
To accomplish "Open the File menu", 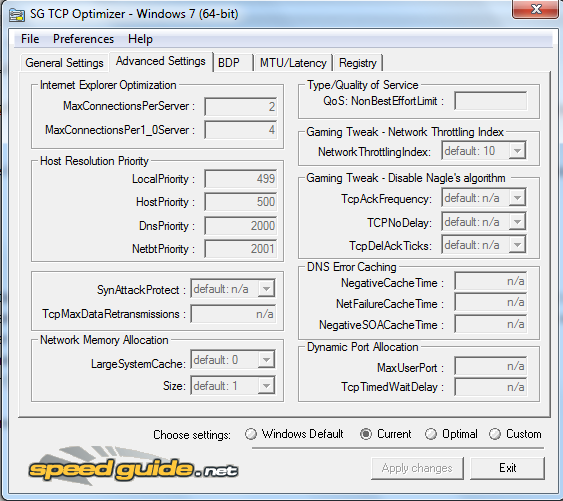I will (30, 39).
